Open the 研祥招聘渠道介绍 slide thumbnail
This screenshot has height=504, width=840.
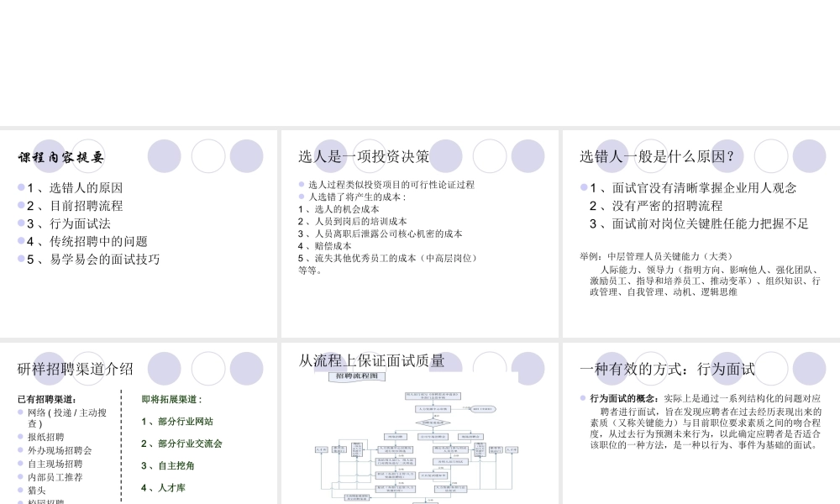139,423
